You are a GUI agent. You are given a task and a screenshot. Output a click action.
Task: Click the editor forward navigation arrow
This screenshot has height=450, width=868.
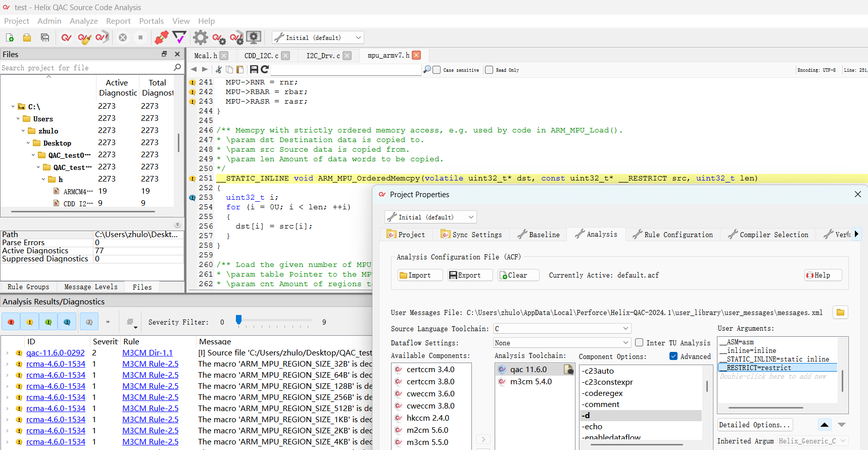[x=205, y=69]
